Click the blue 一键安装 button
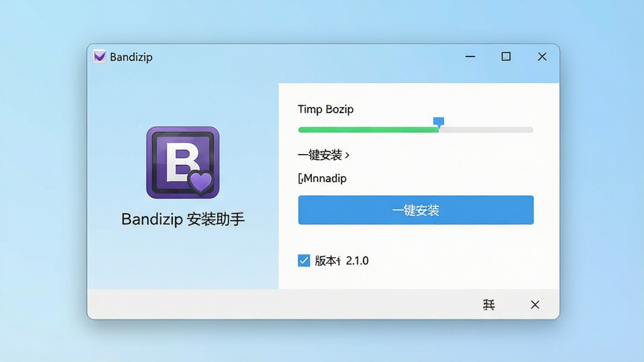 click(x=416, y=210)
